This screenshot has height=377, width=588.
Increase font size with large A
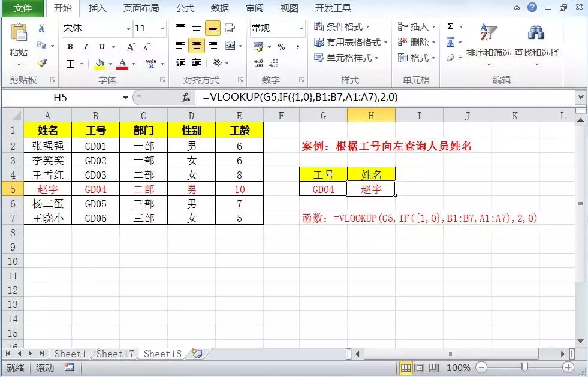[x=131, y=47]
